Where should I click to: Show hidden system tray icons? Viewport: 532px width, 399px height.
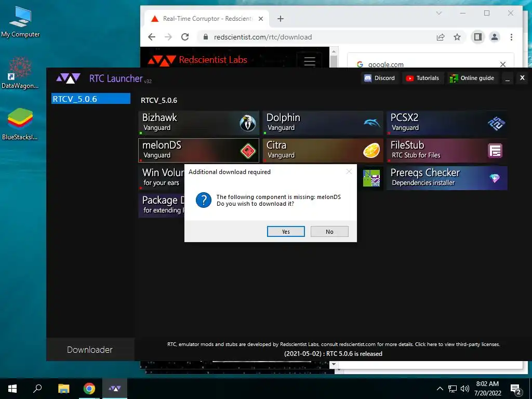440,389
